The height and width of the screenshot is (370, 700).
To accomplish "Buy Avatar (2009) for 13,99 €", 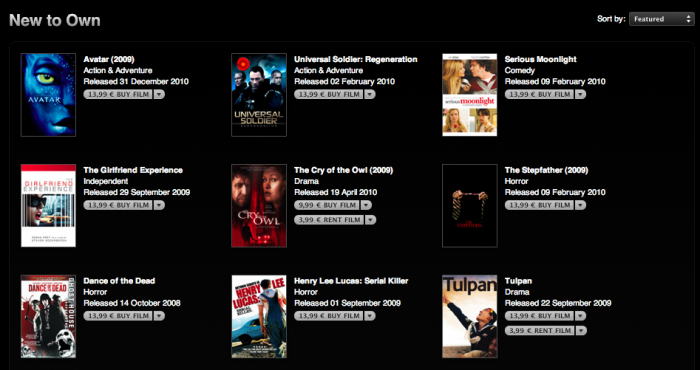I will click(x=118, y=95).
